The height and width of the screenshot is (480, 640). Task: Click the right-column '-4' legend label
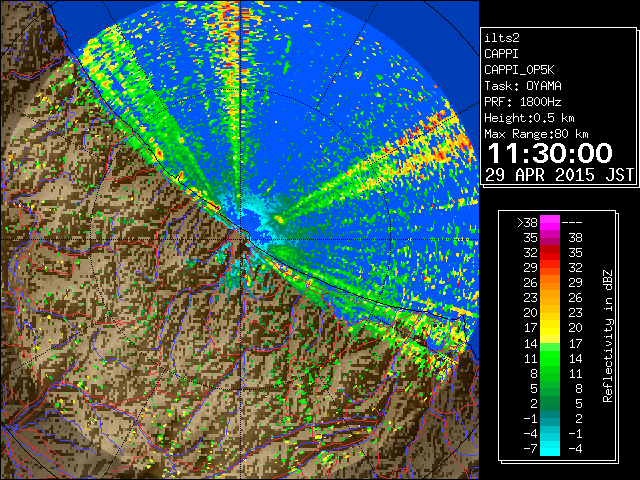tap(575, 448)
